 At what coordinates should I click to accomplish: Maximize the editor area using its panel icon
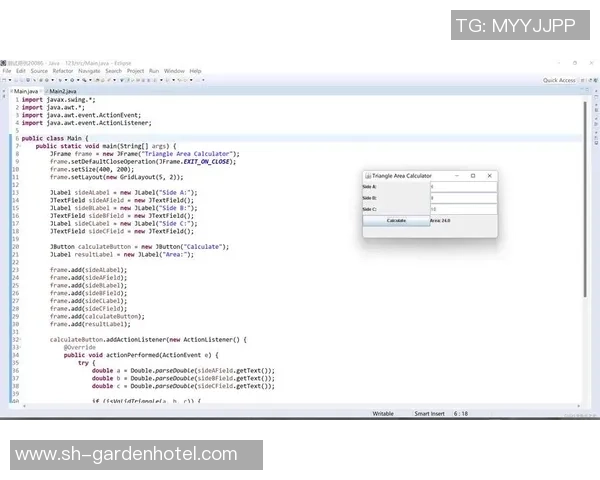588,90
